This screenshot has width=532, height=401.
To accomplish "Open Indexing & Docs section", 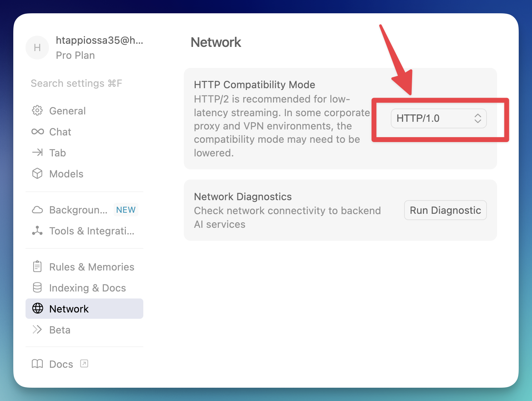I will pos(84,288).
